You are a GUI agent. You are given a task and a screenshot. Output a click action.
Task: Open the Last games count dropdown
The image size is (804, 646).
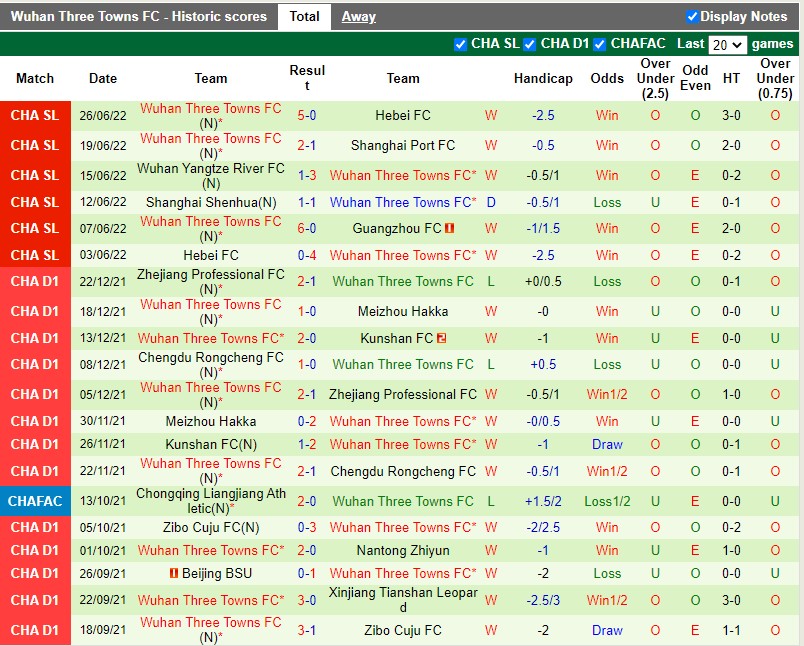[x=730, y=43]
